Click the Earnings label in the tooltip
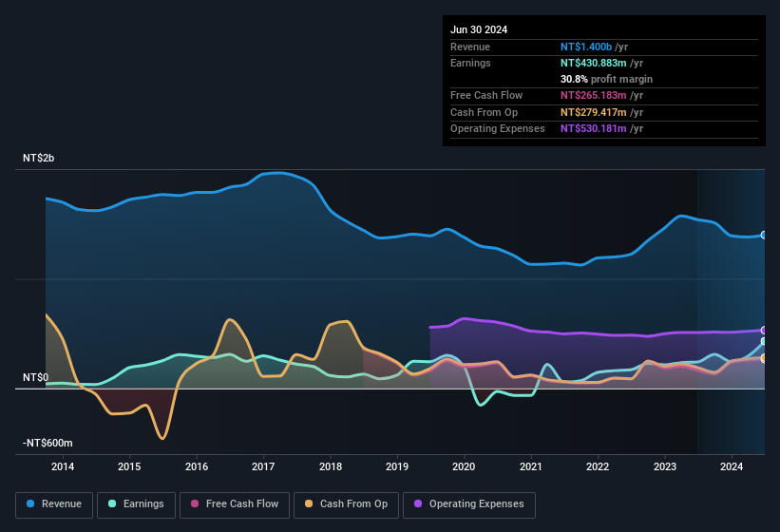The height and width of the screenshot is (532, 780). point(470,63)
